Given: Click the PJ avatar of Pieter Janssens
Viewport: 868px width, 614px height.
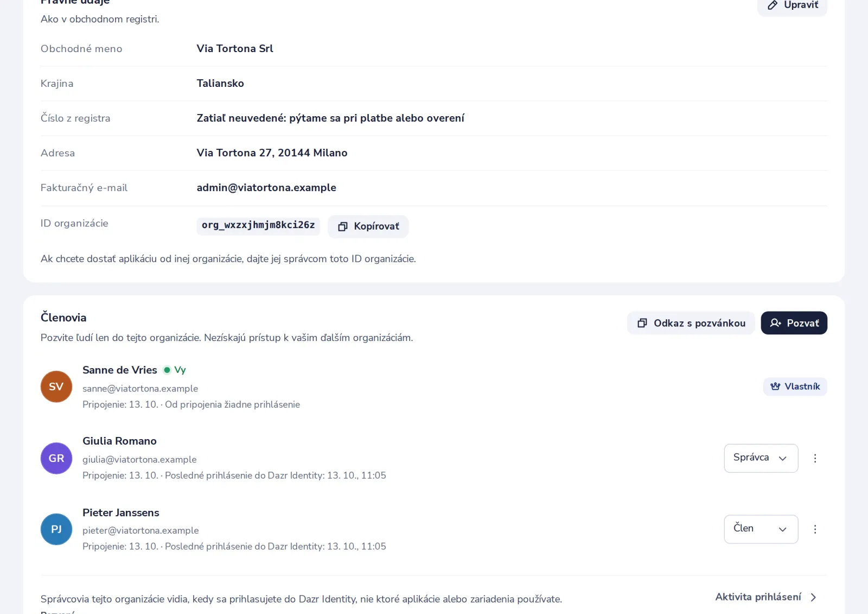Looking at the screenshot, I should [56, 529].
